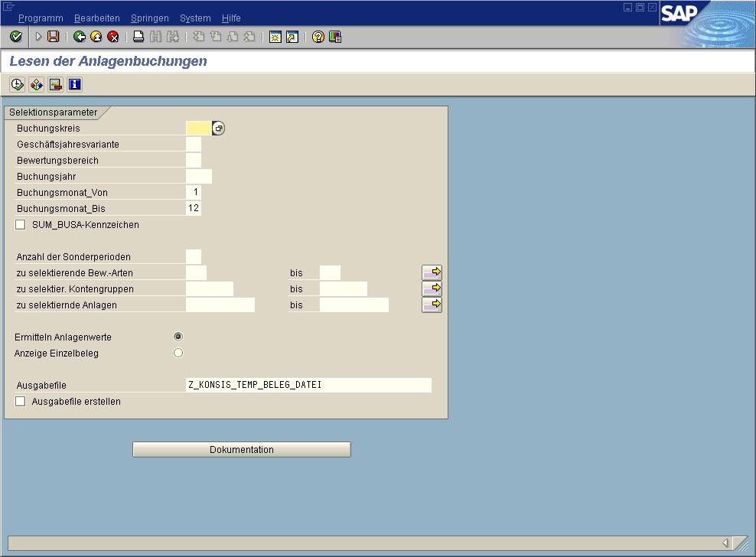Enable the Ausgabefile erstellen checkbox
Viewport: 756px width, 557px height.
coord(20,401)
